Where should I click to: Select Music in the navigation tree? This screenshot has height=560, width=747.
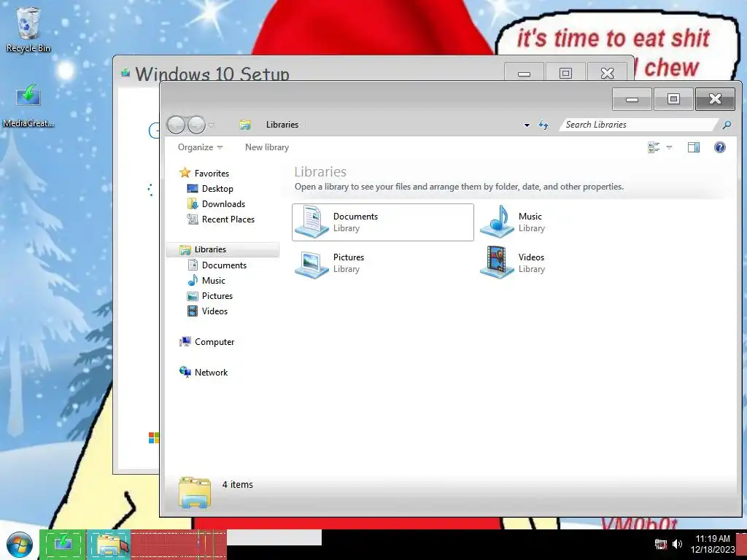coord(214,281)
